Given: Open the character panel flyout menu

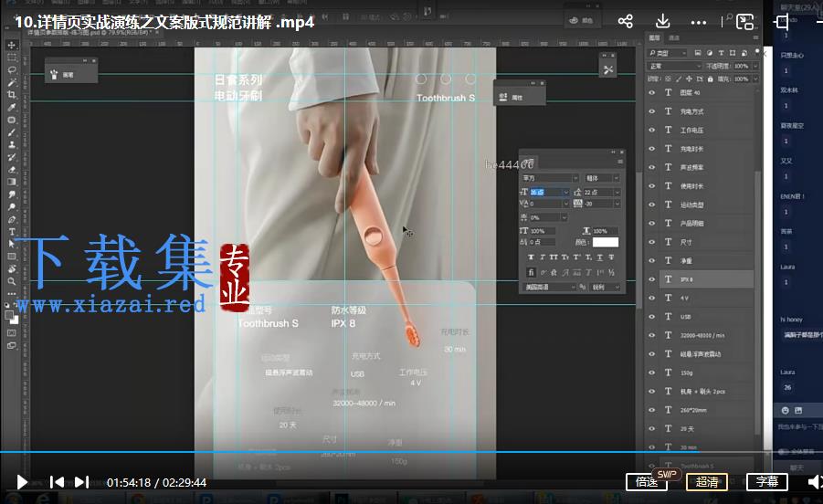Looking at the screenshot, I should tap(620, 162).
